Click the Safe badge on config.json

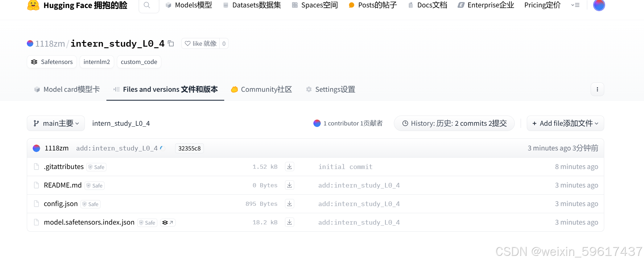[90, 204]
